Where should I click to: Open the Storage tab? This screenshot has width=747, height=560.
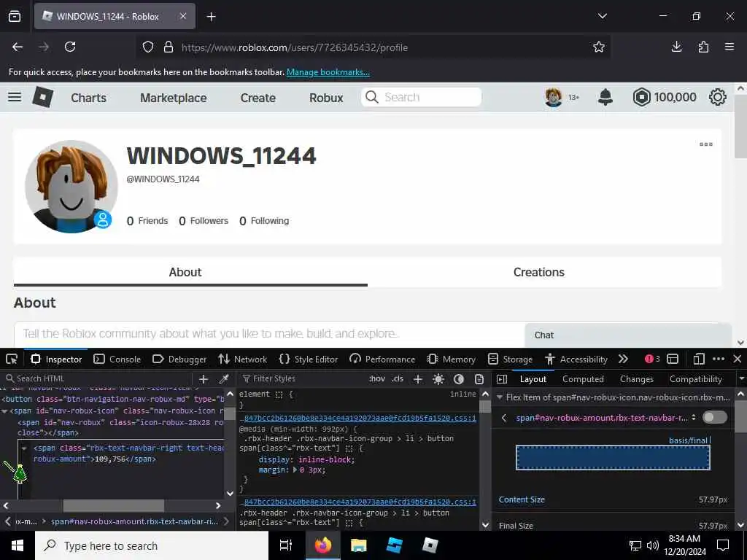510,359
